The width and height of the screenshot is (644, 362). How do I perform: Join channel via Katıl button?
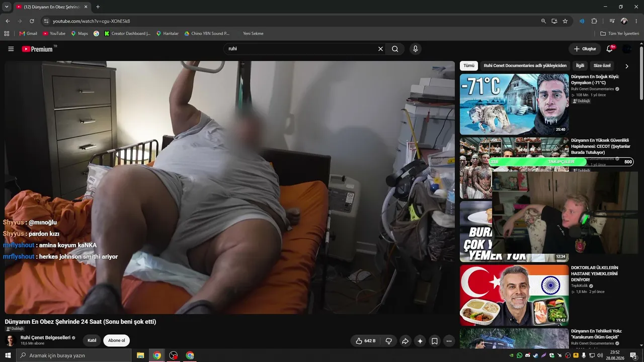92,340
